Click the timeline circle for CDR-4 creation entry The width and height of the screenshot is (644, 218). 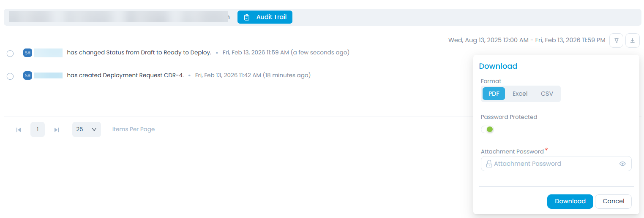(x=10, y=76)
